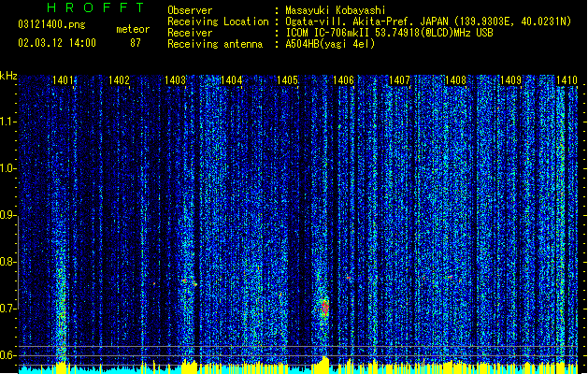Click the 1404 time marker
Image resolution: width=588 pixels, height=374 pixels.
pos(232,79)
